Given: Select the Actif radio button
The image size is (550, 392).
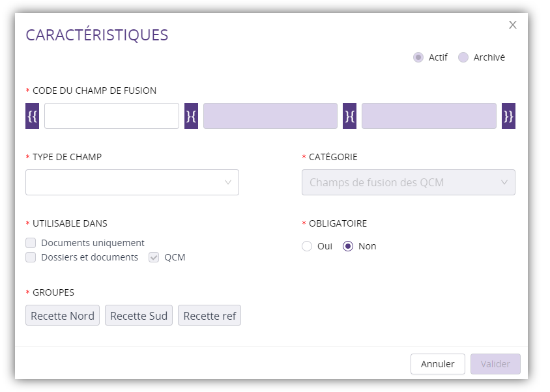Looking at the screenshot, I should (x=418, y=57).
